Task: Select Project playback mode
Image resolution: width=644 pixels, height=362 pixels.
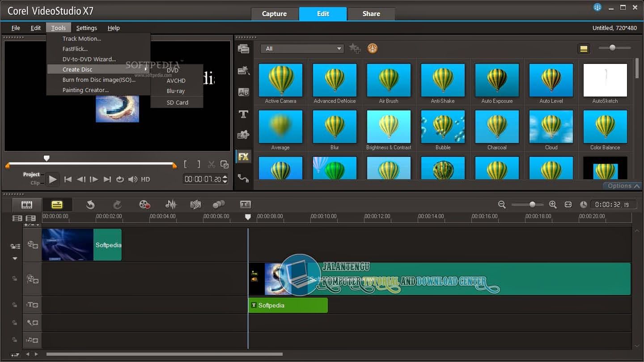Action: pos(32,174)
